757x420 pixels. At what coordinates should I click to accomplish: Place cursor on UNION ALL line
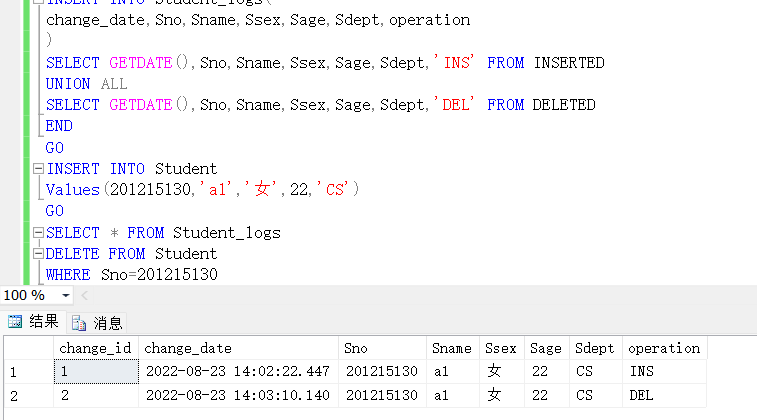[x=86, y=84]
